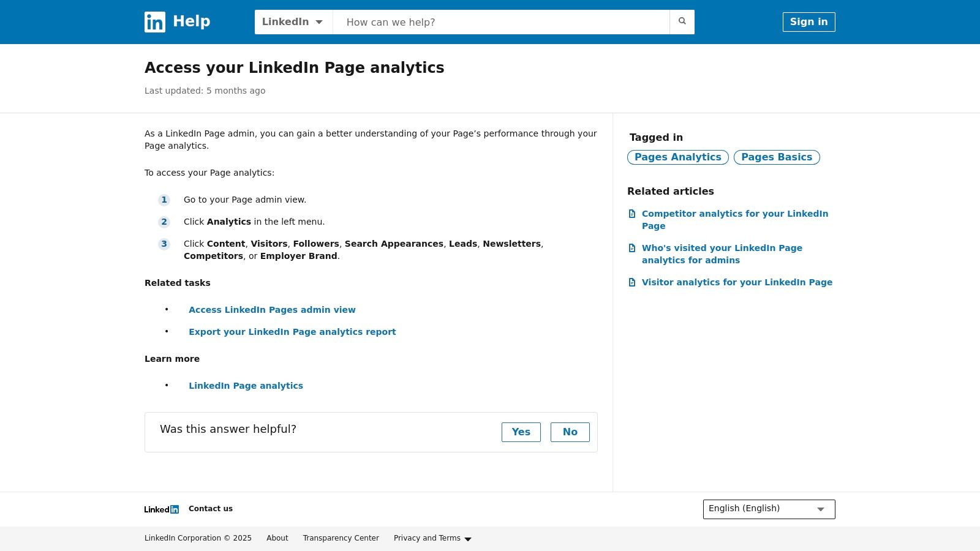The width and height of the screenshot is (980, 551).
Task: Select Yes for answer helpfulness
Action: (521, 432)
